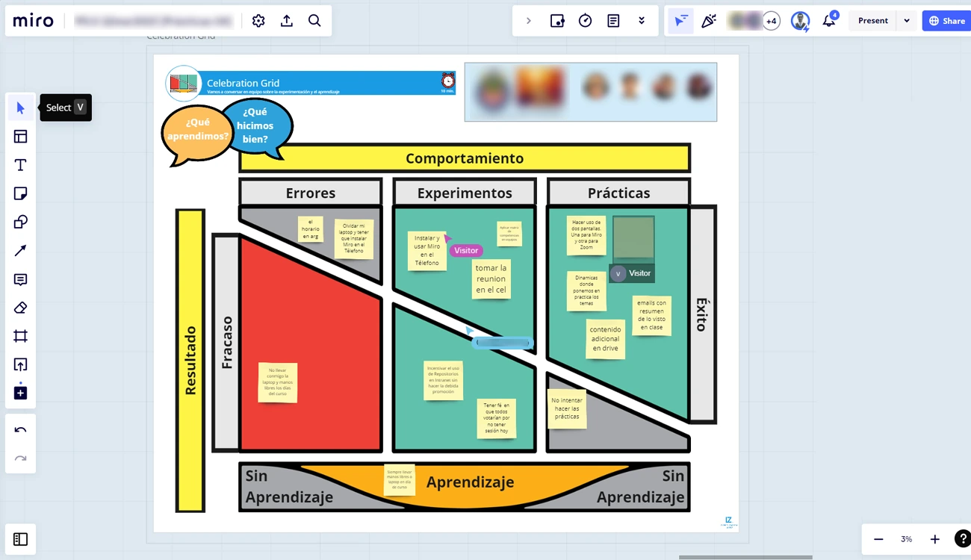
Task: Open the Upload tool in left toolbar
Action: click(x=20, y=364)
